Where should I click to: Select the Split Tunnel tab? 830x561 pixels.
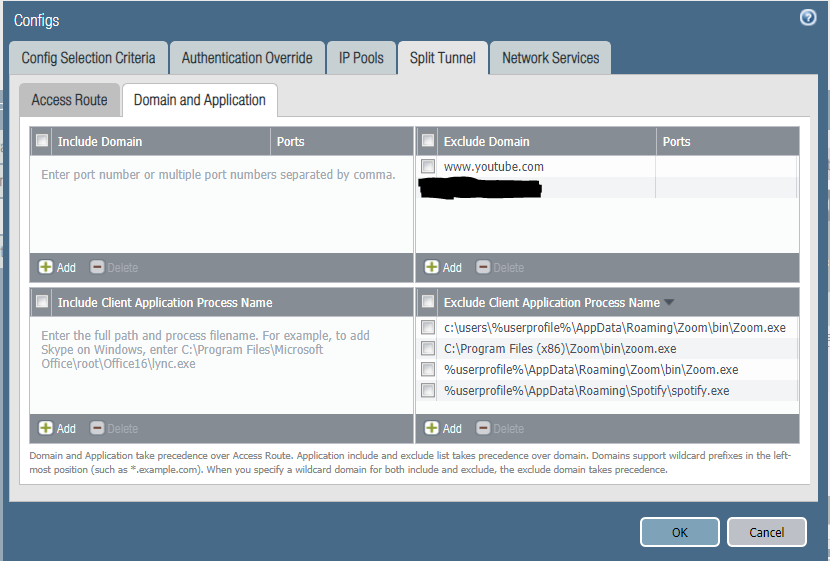(443, 58)
